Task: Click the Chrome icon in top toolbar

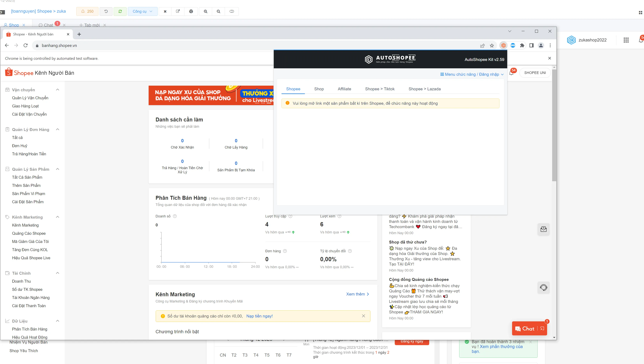Action: click(191, 11)
